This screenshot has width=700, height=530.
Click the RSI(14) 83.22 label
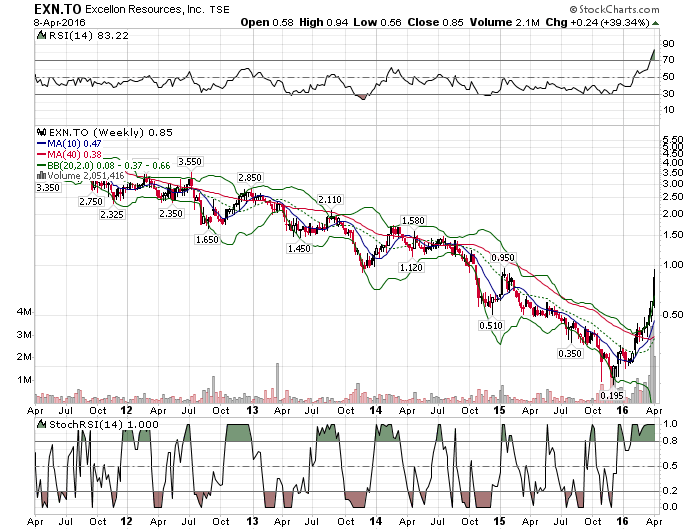(88, 36)
